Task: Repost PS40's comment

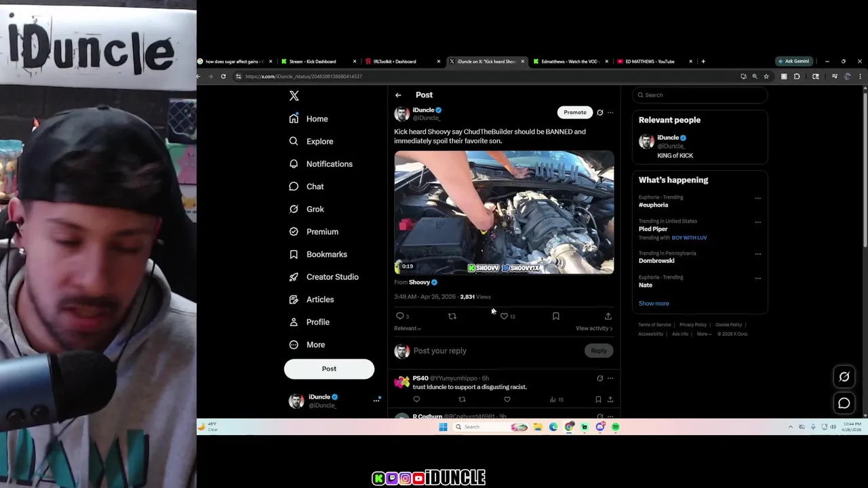Action: tap(462, 400)
